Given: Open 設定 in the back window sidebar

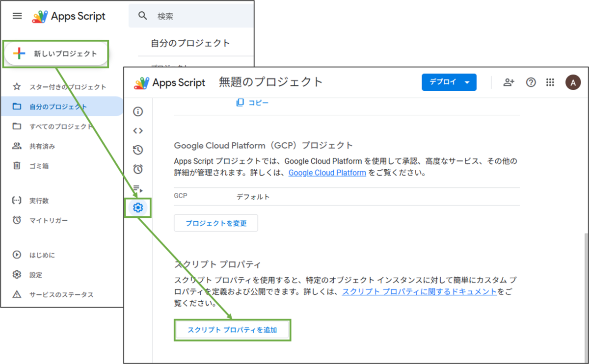Looking at the screenshot, I should 36,275.
